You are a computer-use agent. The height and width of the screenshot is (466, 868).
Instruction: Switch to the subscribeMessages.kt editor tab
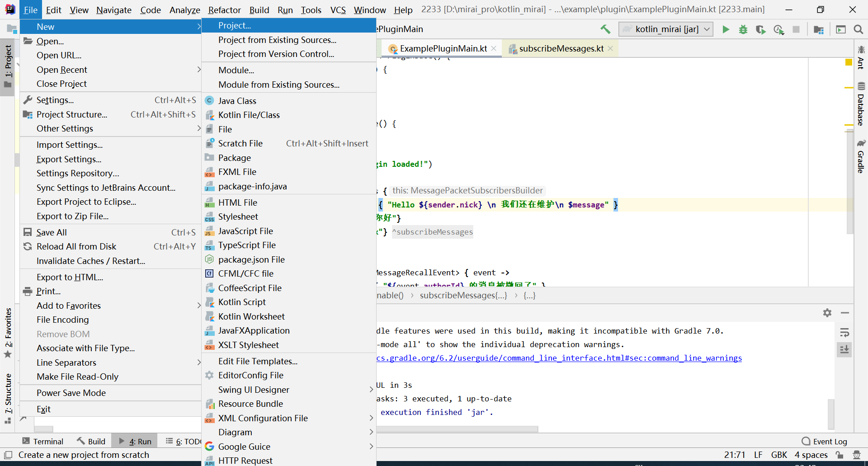(x=561, y=48)
